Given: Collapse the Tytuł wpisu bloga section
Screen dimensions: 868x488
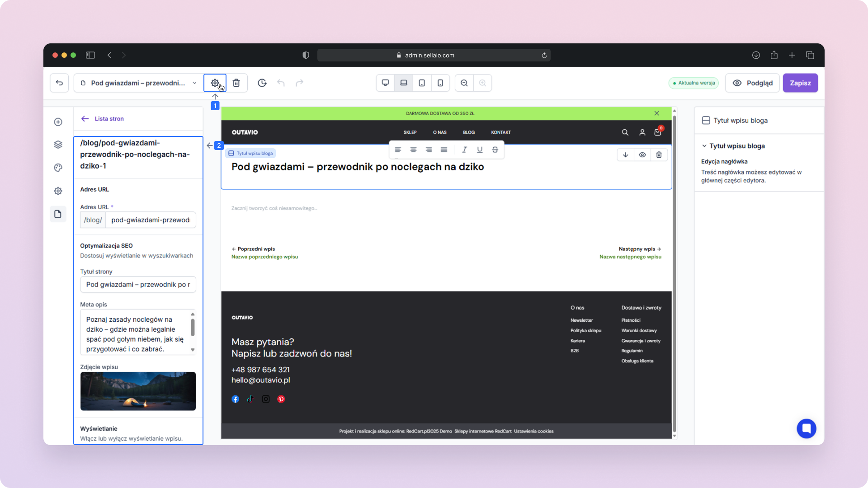Looking at the screenshot, I should click(x=704, y=146).
